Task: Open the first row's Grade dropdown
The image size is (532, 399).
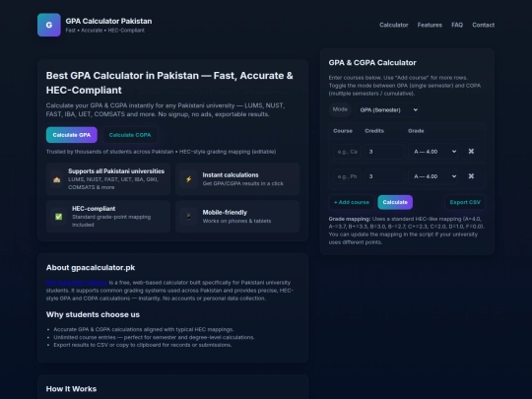Action: click(433, 152)
